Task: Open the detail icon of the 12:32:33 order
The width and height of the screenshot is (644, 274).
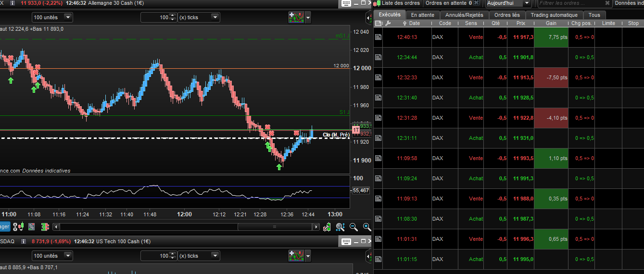Action: coord(379,77)
